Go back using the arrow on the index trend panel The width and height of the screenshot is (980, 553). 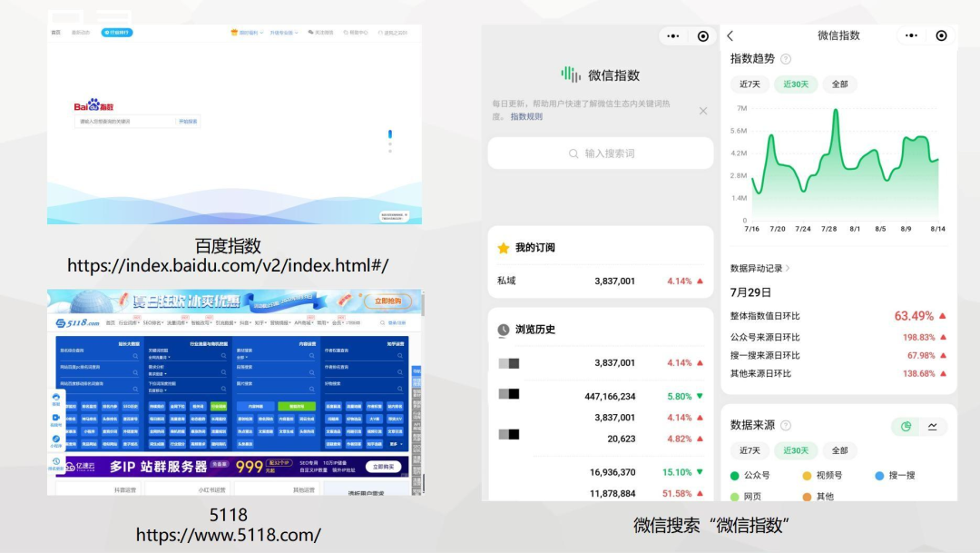click(x=730, y=35)
